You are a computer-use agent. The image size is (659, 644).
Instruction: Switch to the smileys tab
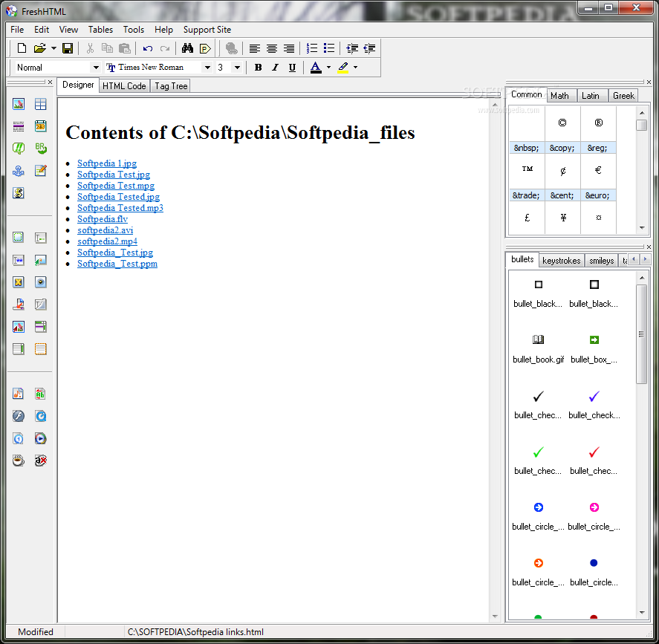[602, 261]
